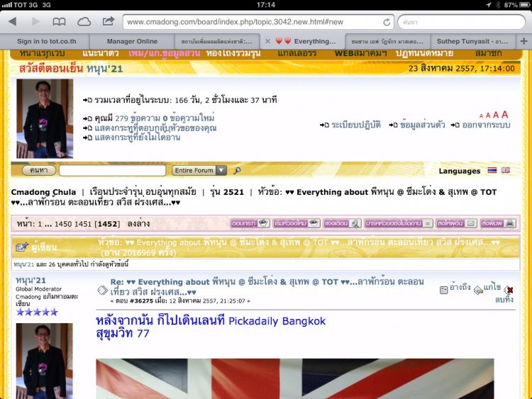
Task: Go to page 1 of the topic
Action: (x=40, y=224)
